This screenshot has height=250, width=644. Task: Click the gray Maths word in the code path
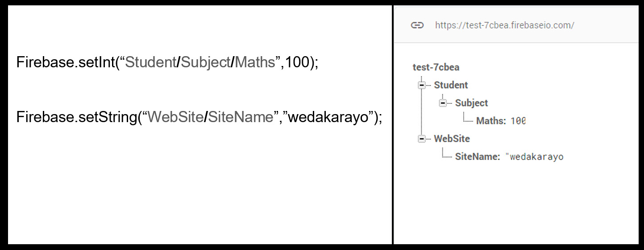(255, 62)
